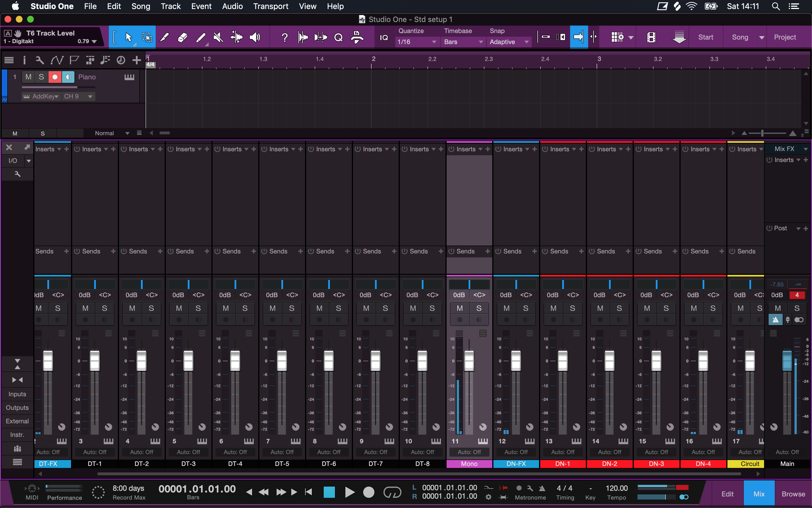
Task: Open the video player film icon
Action: [651, 37]
